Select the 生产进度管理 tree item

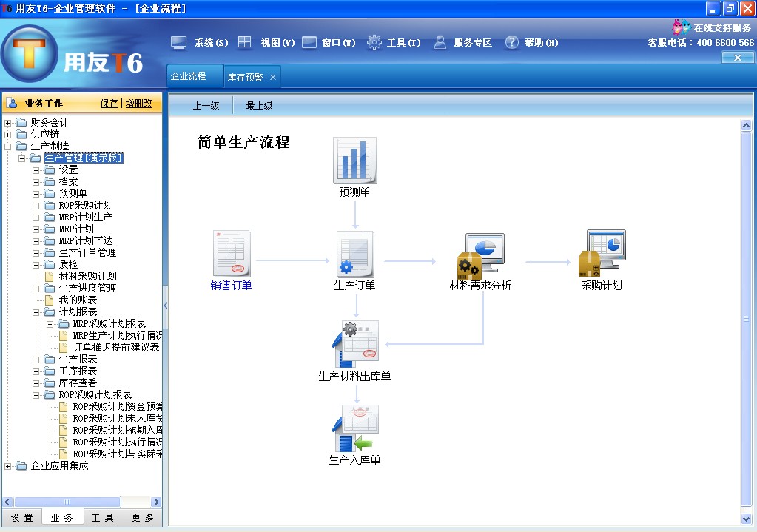(x=87, y=289)
